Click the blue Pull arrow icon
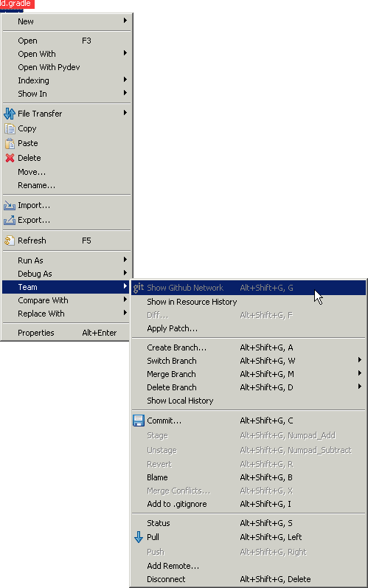 click(x=139, y=537)
